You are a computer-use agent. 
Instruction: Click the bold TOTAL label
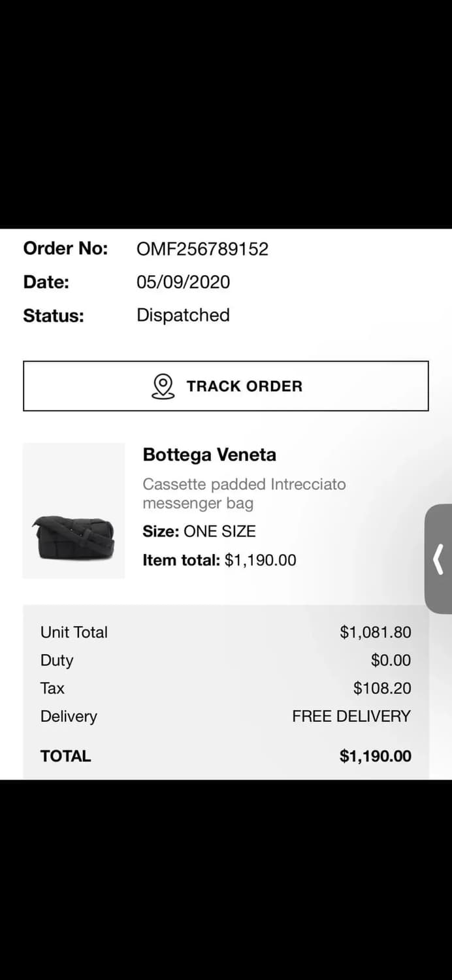[x=65, y=757]
